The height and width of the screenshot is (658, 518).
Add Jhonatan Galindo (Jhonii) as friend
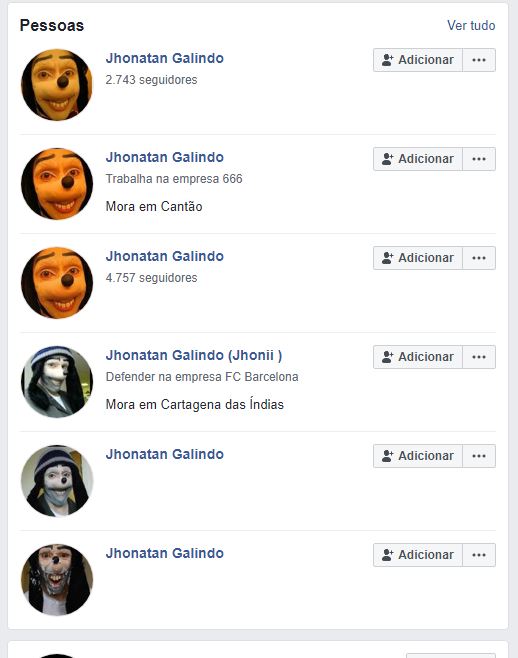(418, 357)
